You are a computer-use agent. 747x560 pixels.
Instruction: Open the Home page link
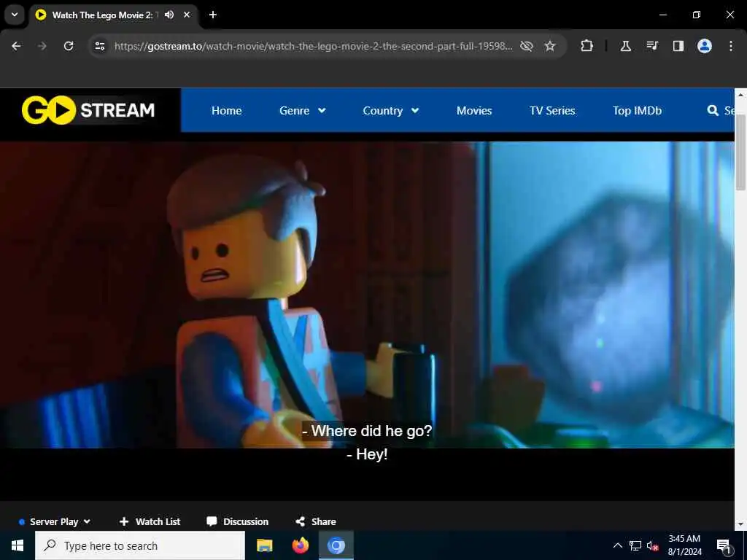tap(226, 111)
